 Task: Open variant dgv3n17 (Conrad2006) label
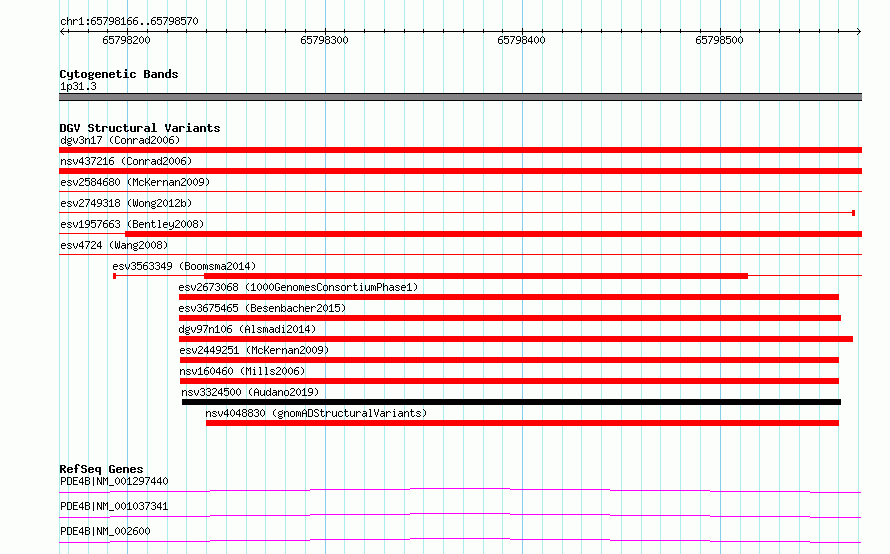[120, 140]
